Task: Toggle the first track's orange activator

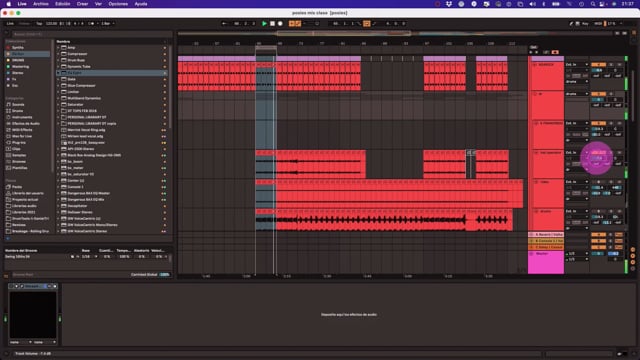Action: [598, 64]
